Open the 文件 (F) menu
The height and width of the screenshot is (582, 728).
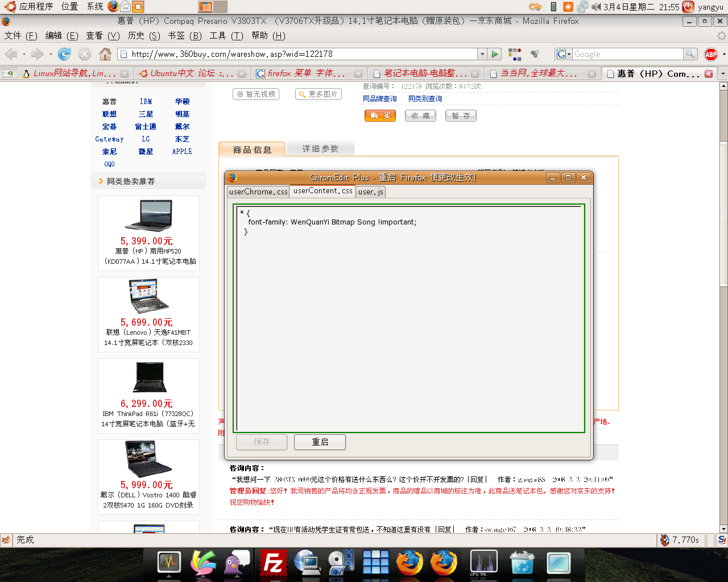[20, 35]
